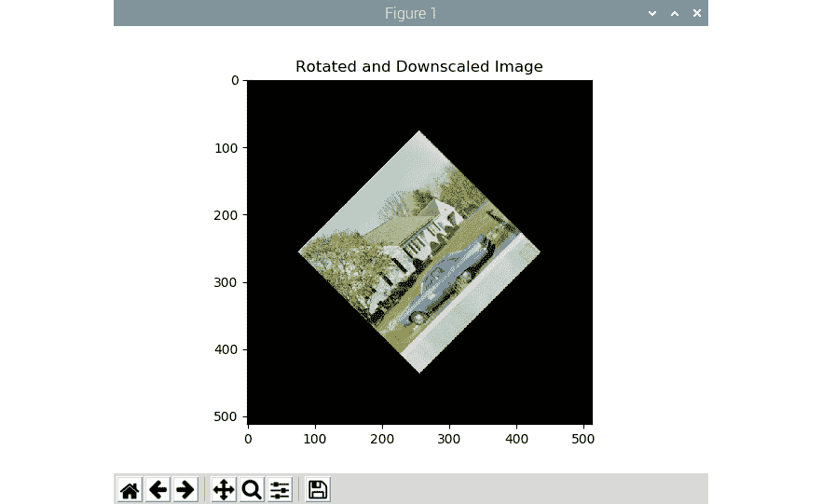Go back to the previous view

[x=158, y=489]
